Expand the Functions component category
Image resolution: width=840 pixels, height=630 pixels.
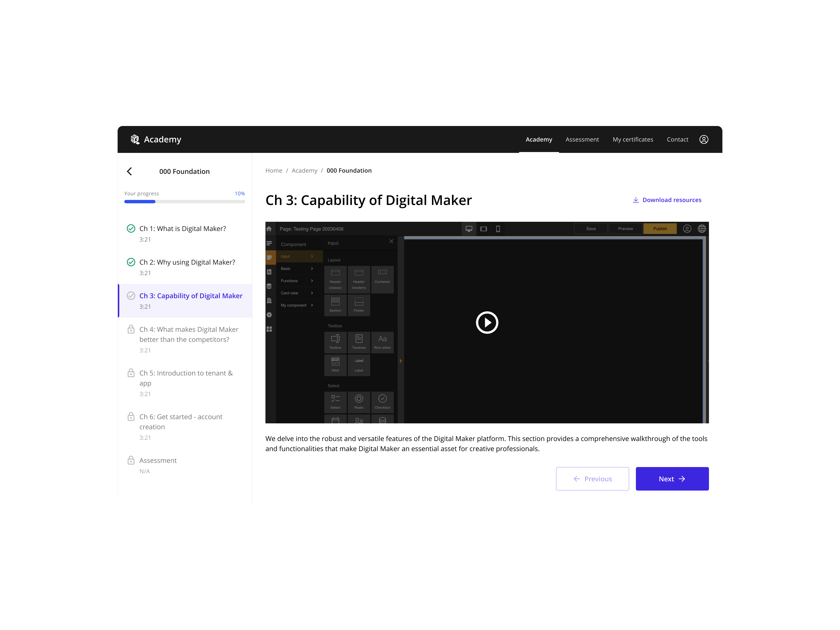[299, 281]
